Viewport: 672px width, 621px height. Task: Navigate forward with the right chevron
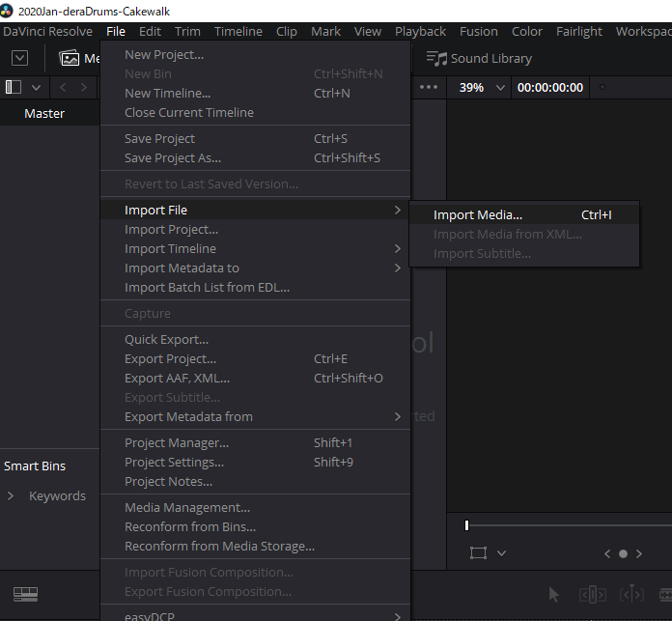pos(84,88)
